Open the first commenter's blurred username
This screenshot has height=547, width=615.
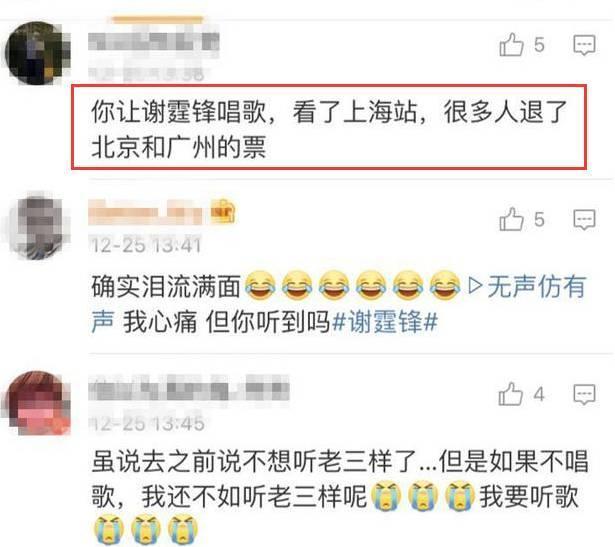(x=154, y=42)
